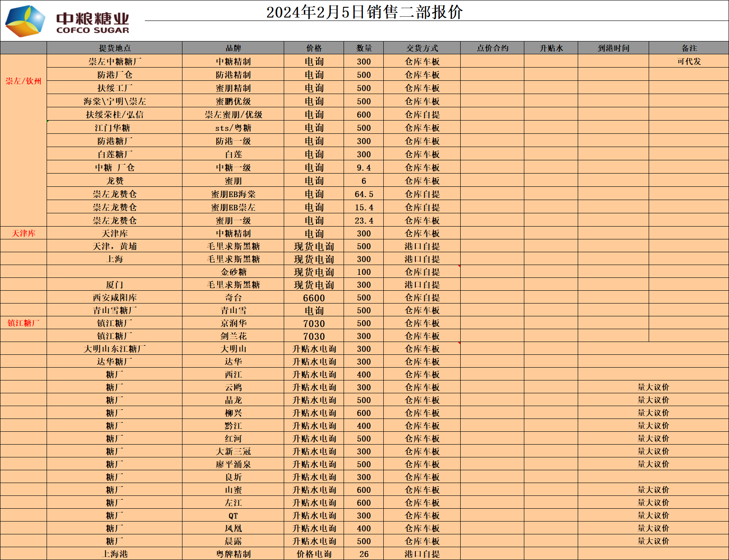Click the 提货地点 column header
Viewport: 729px width, 560px height.
point(115,48)
